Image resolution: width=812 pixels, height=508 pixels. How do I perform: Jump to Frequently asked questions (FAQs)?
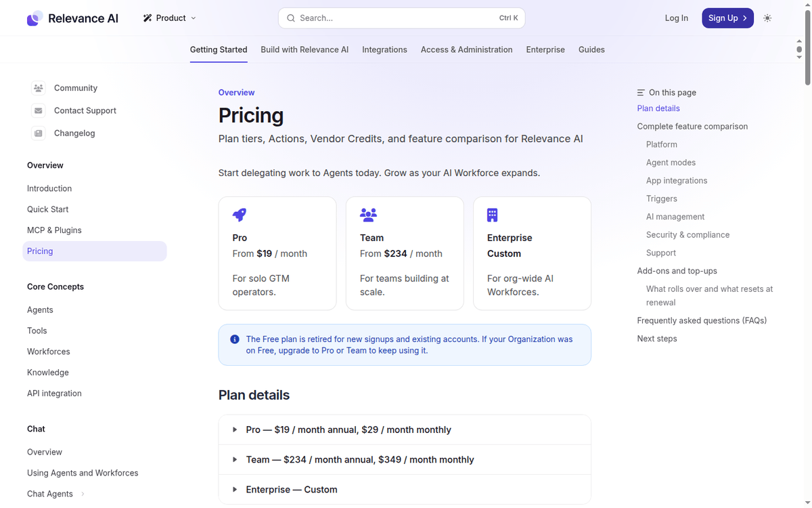click(702, 320)
